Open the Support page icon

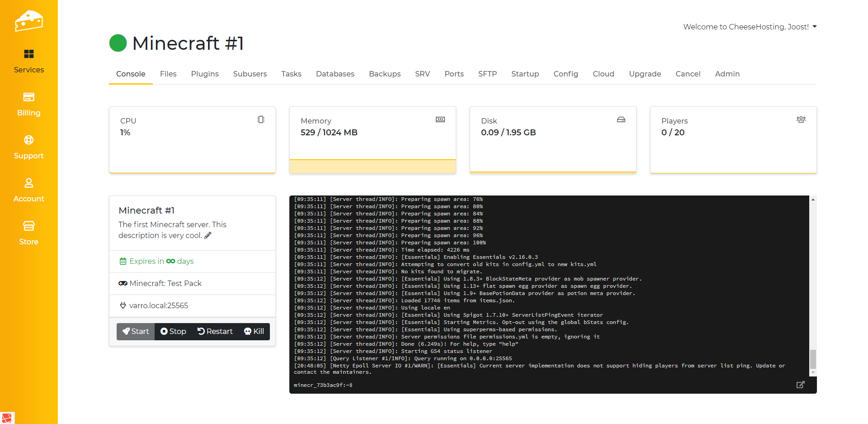tap(28, 140)
